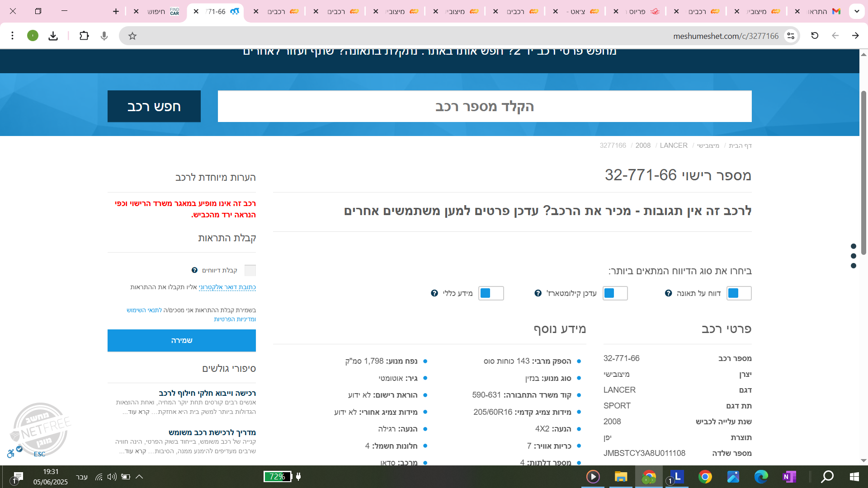Image resolution: width=868 pixels, height=488 pixels.
Task: Bookmark this page with the star icon
Action: click(132, 36)
